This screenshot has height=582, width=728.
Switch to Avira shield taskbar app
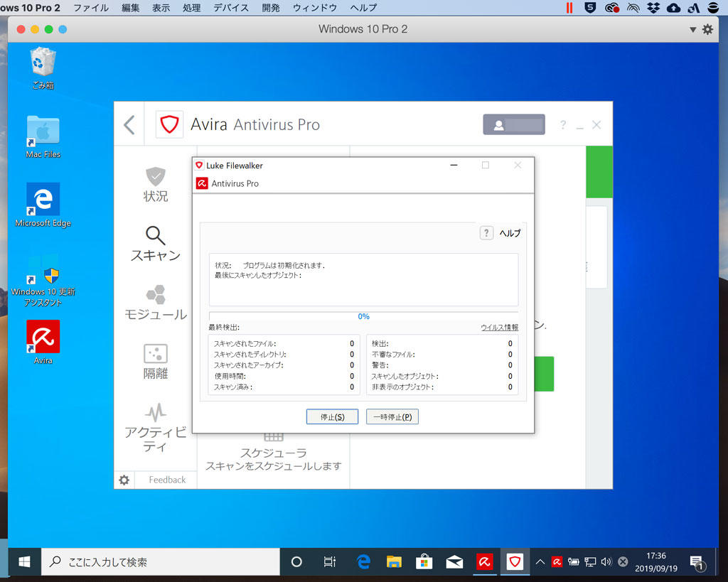(x=515, y=562)
